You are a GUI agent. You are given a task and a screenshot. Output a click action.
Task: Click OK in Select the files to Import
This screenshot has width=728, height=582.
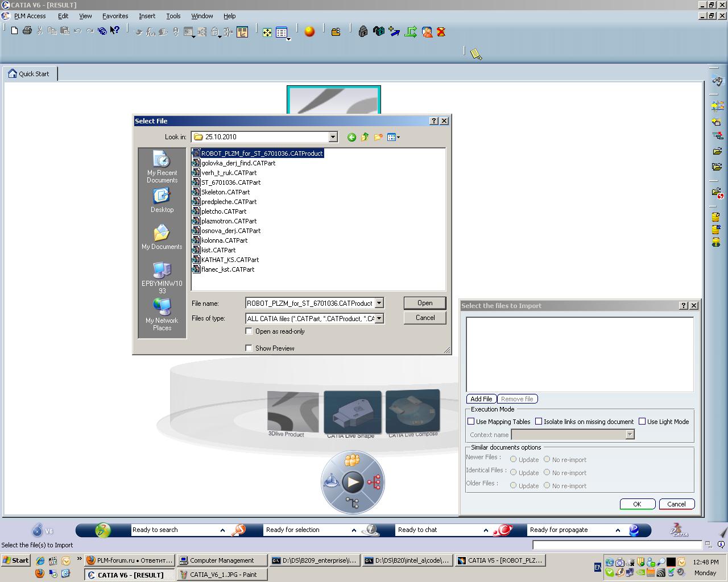click(x=637, y=504)
